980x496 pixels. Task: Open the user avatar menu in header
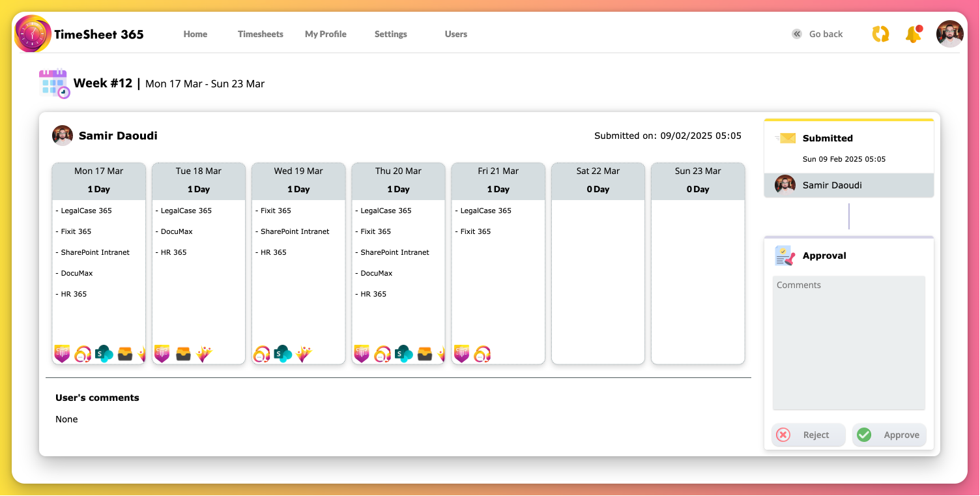(949, 34)
